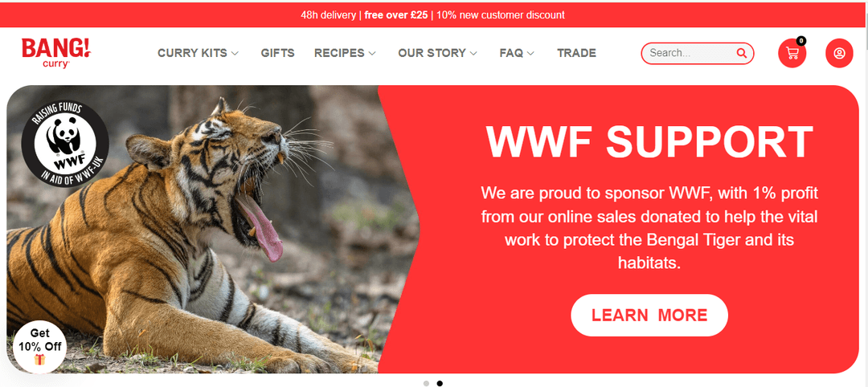868x387 pixels.
Task: Select the first carousel slide dot
Action: [426, 382]
